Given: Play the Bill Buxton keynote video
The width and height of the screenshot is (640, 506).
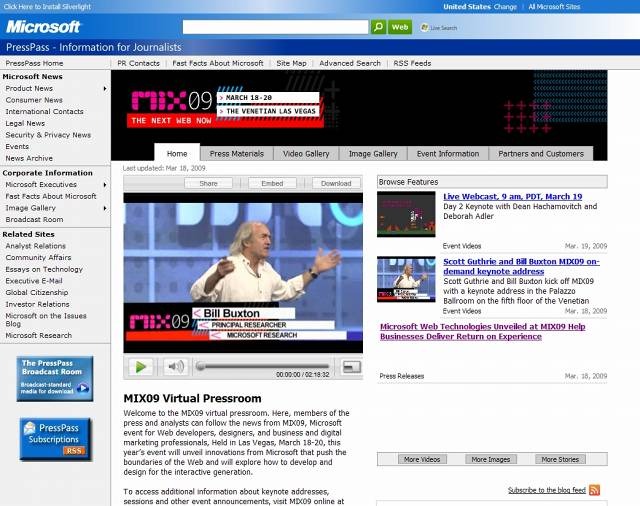Looking at the screenshot, I should [x=140, y=367].
